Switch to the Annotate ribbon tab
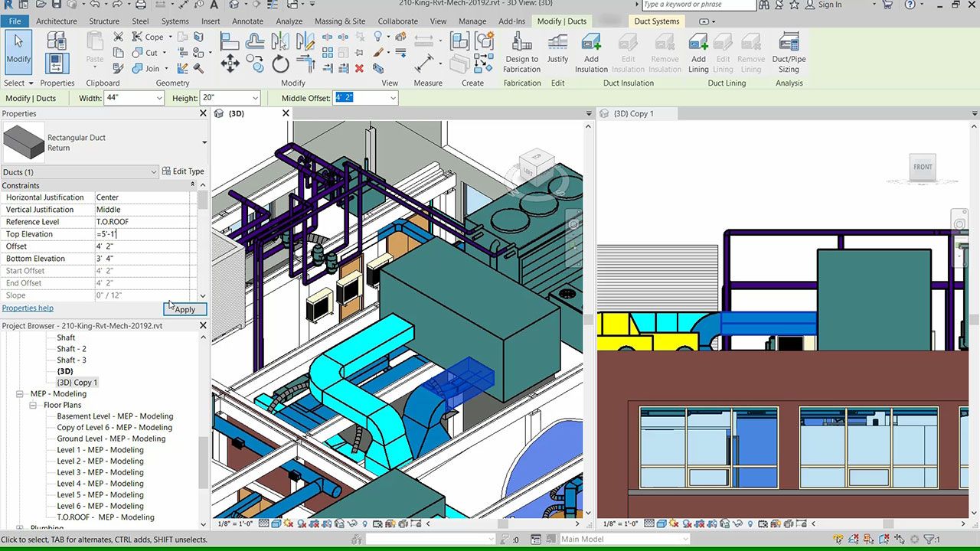Screen dimensions: 980x551 tap(247, 21)
